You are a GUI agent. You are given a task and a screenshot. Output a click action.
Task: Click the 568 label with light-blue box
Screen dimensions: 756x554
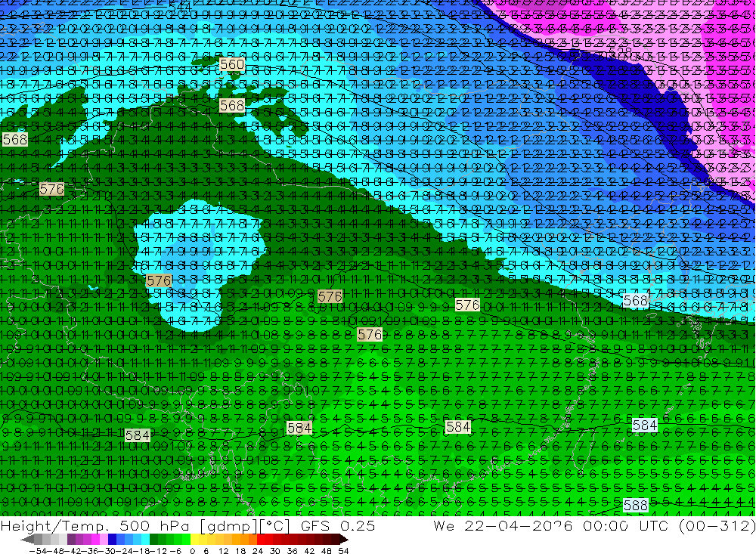pos(636,301)
